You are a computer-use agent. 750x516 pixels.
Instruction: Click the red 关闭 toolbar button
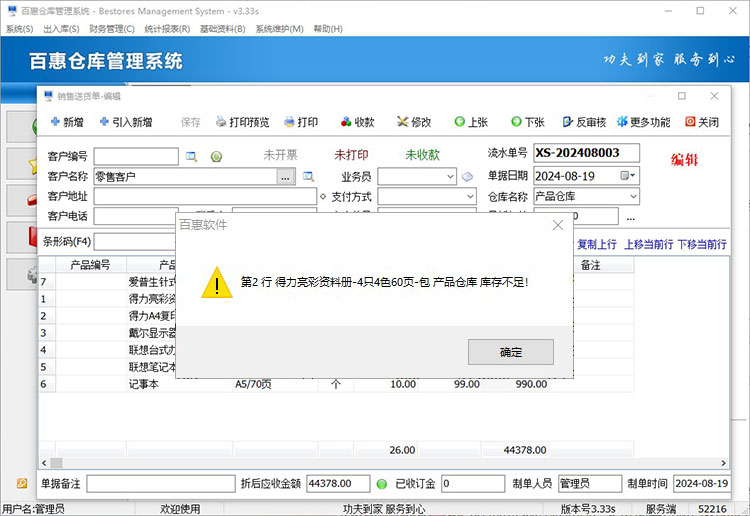tap(702, 122)
